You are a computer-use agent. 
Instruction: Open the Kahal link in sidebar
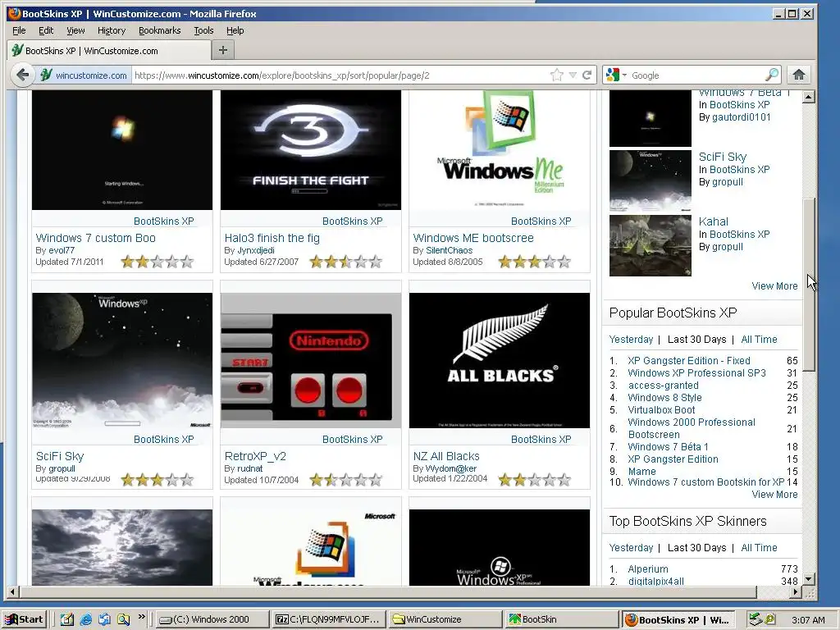coord(713,221)
